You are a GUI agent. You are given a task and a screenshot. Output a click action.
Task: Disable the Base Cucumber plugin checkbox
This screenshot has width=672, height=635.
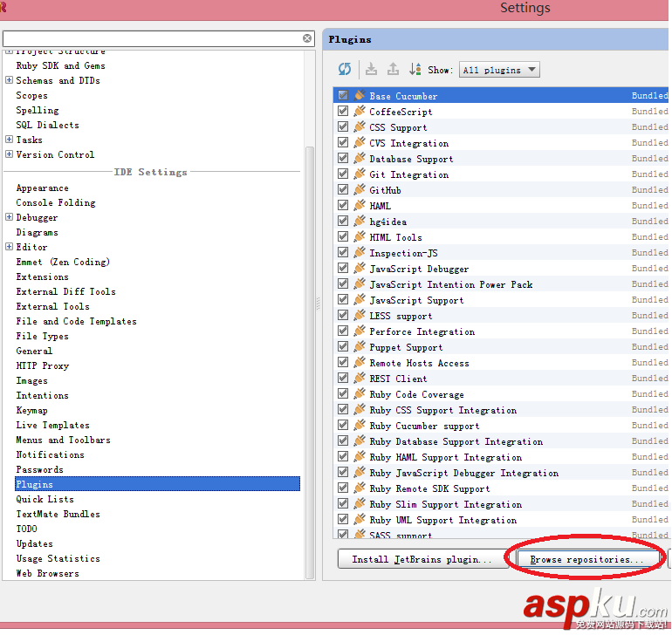343,95
